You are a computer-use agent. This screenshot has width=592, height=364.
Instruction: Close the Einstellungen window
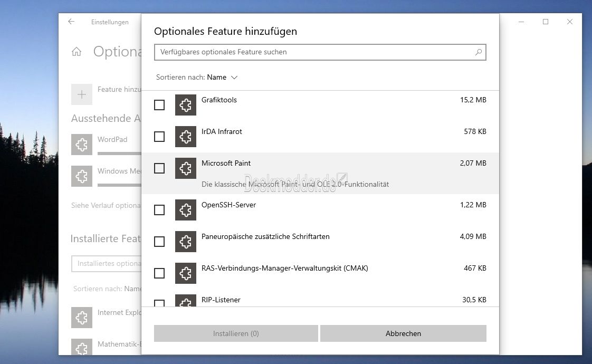(x=570, y=22)
